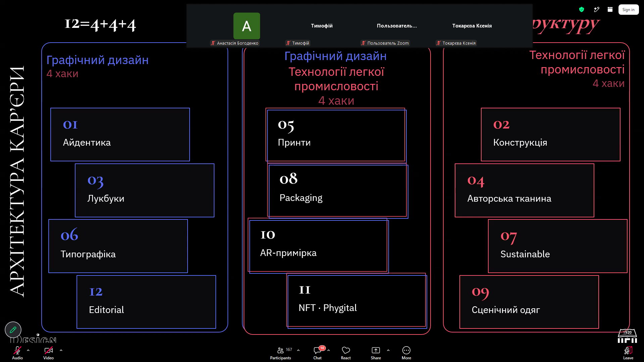Open the Chat panel
This screenshot has width=644, height=362.
(x=317, y=353)
